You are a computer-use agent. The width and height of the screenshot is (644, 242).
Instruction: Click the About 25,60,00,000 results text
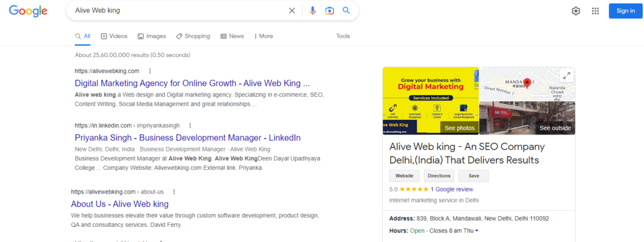point(133,55)
